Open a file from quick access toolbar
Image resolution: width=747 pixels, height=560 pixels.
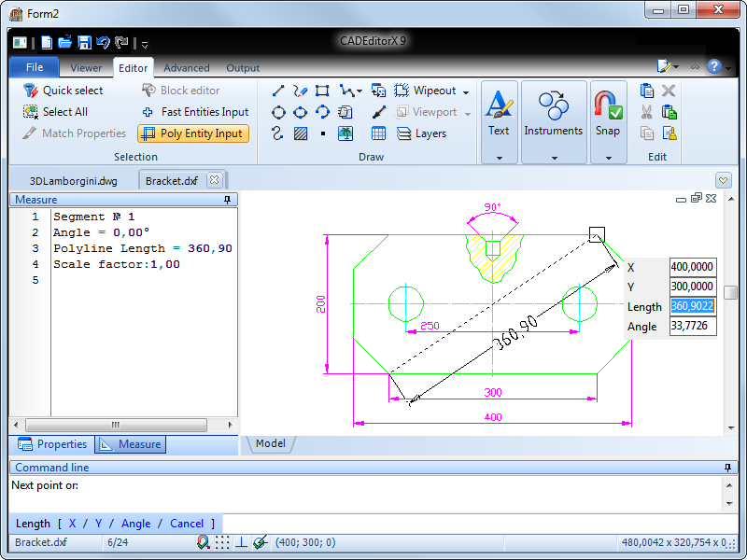(64, 42)
